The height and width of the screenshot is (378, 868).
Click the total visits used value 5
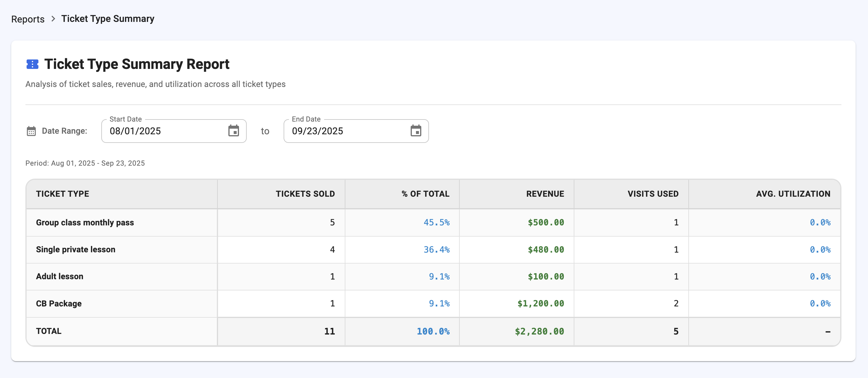click(x=676, y=332)
